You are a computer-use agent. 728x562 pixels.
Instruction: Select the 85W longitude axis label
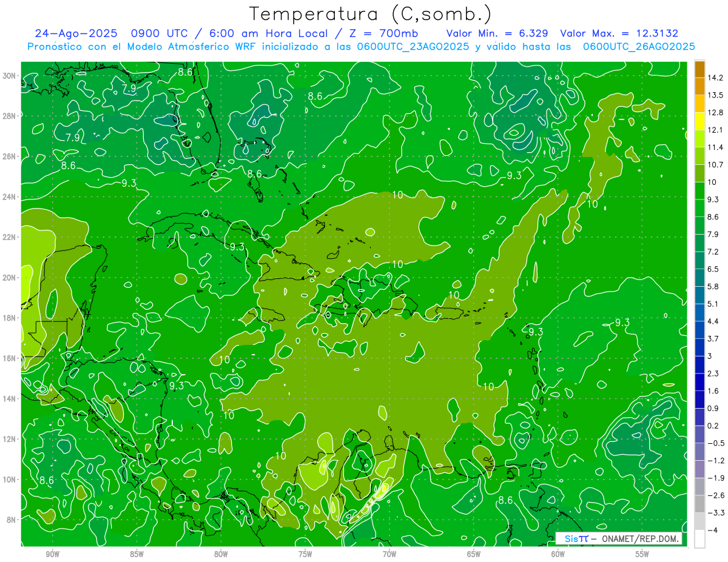[x=136, y=554]
